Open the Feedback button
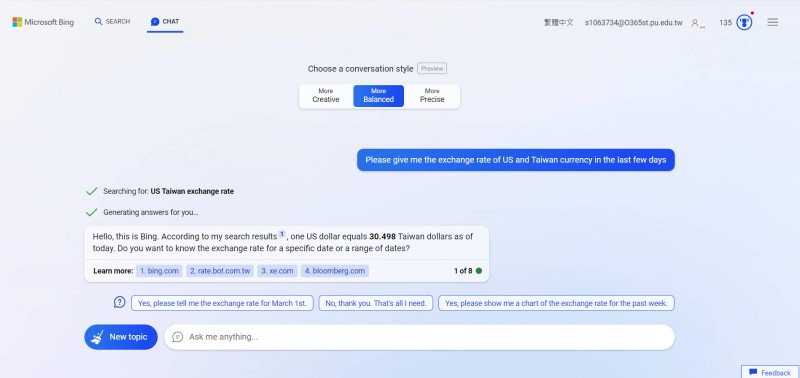 (770, 372)
